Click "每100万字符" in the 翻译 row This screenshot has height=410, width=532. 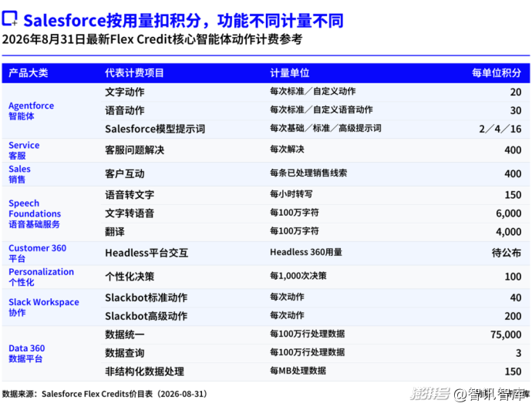tap(295, 231)
